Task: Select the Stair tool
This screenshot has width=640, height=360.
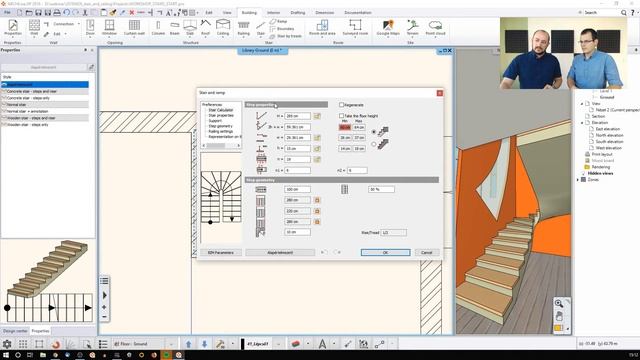Action: pos(261,28)
